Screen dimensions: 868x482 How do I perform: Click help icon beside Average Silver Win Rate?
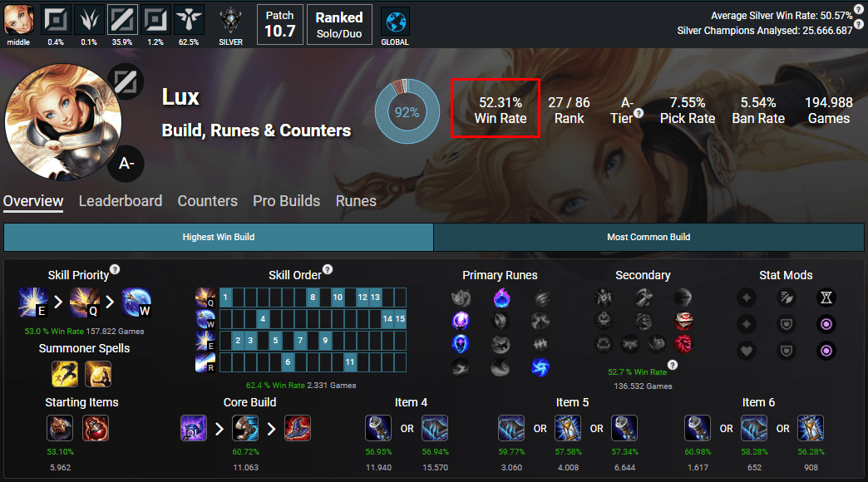tap(859, 9)
